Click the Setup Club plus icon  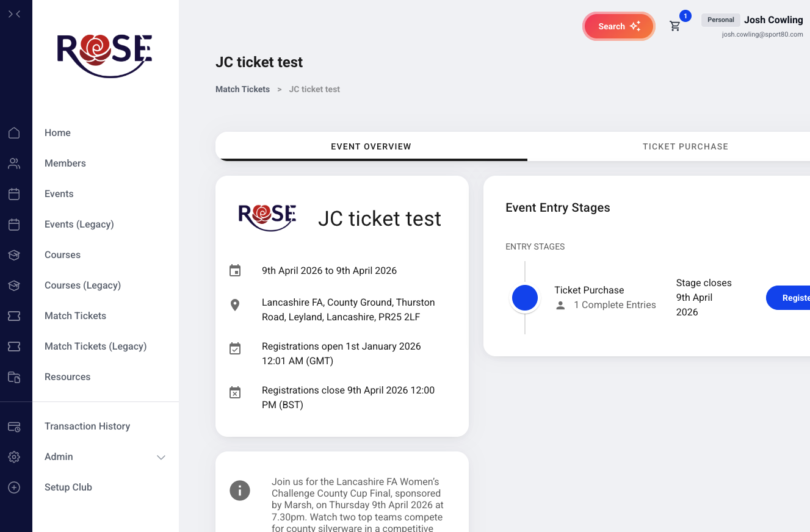[14, 487]
